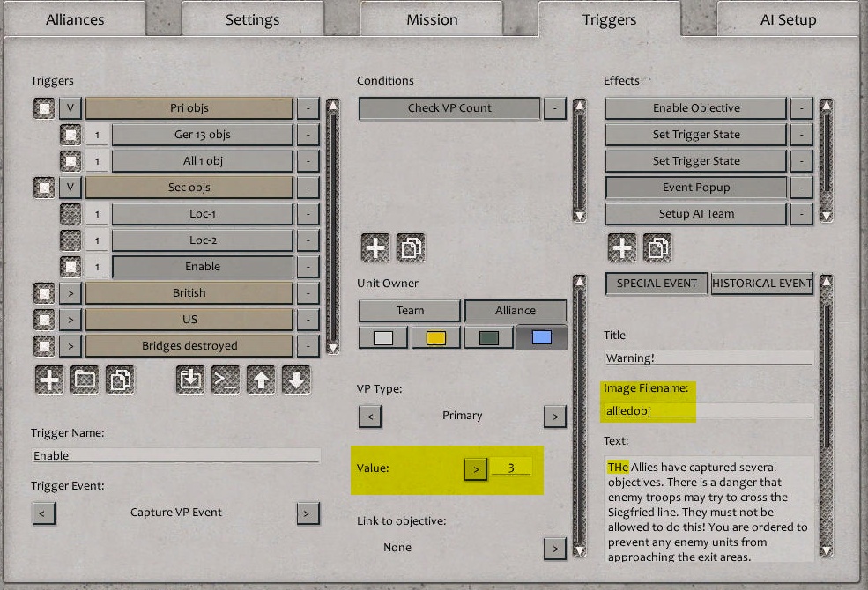868x590 pixels.
Task: Remove the Event Popup effect
Action: point(801,188)
